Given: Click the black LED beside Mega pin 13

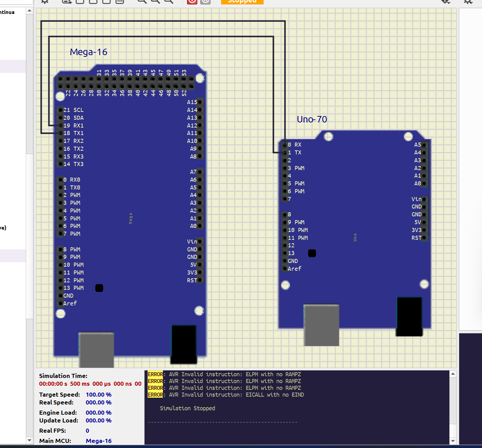Looking at the screenshot, I should 99,288.
